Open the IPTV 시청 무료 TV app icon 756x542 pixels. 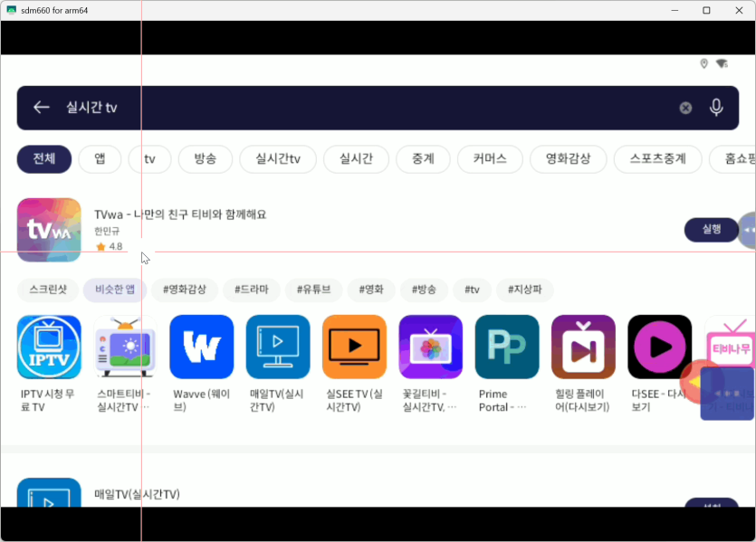coord(49,347)
